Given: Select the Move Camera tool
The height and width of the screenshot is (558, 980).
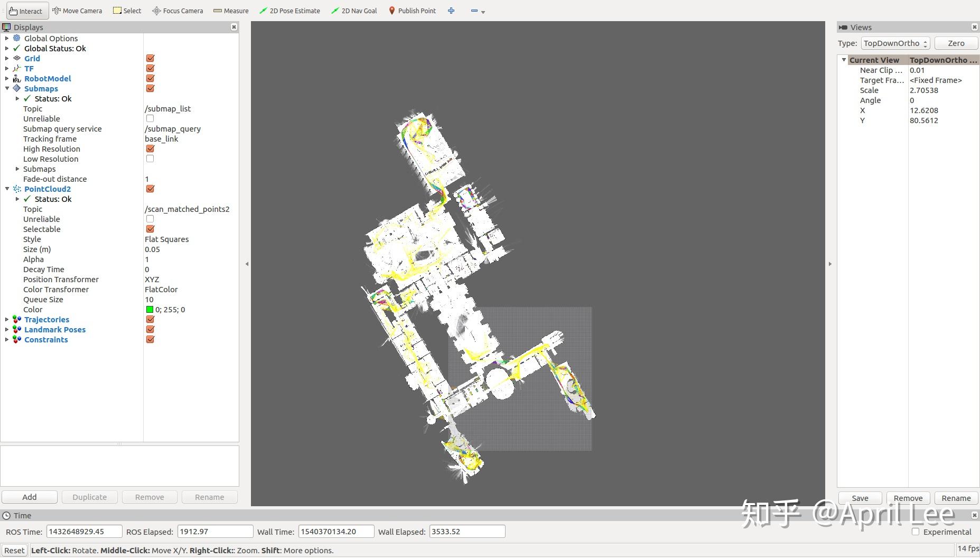Looking at the screenshot, I should [77, 11].
